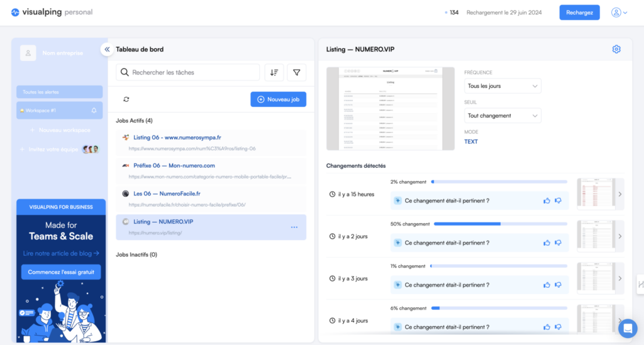Screen dimensions: 644x345
Task: Expand the 2 jours change with chevron
Action: (619, 236)
